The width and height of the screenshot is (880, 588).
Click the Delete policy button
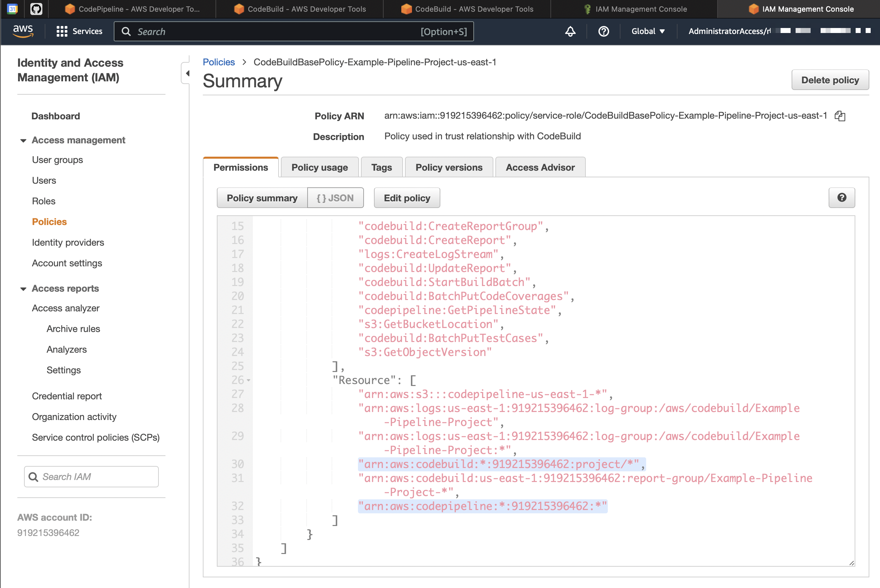click(829, 80)
